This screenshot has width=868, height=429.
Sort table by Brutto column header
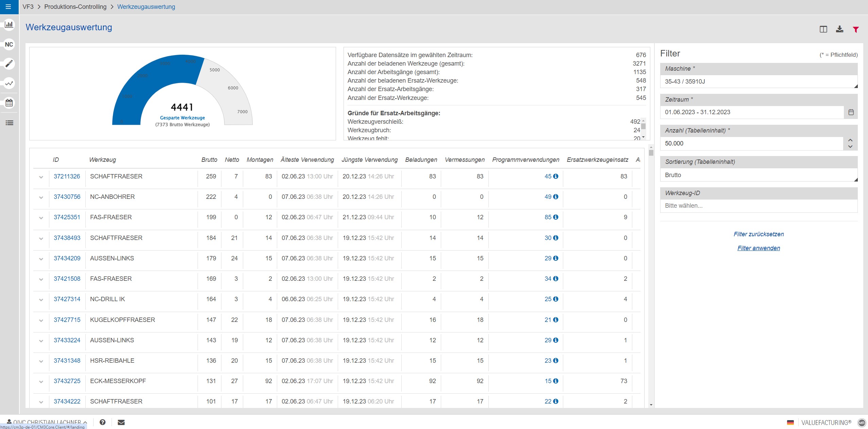tap(209, 160)
